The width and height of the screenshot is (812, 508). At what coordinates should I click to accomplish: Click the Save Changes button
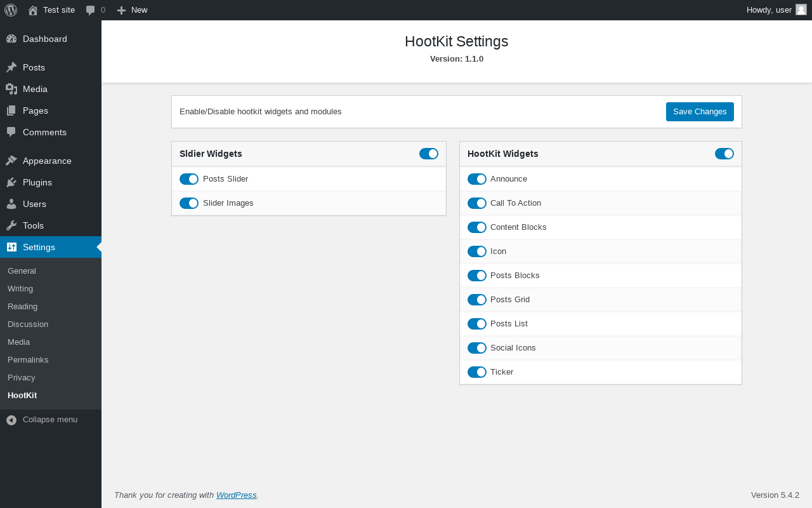click(x=700, y=112)
